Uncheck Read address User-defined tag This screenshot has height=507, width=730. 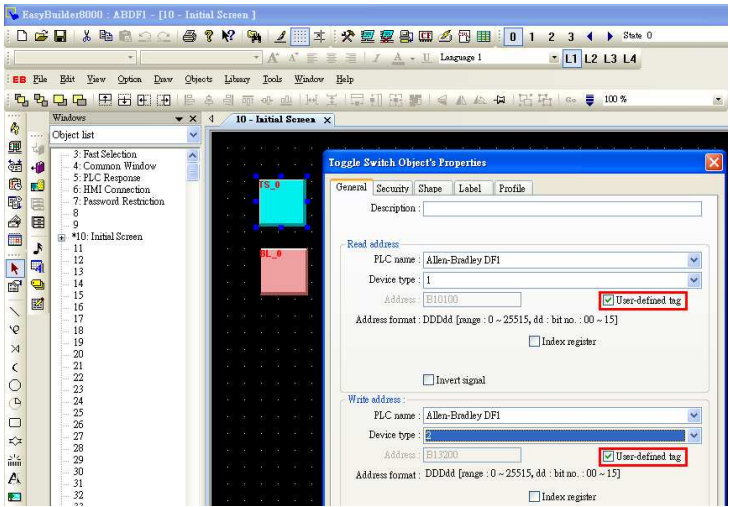(x=608, y=300)
